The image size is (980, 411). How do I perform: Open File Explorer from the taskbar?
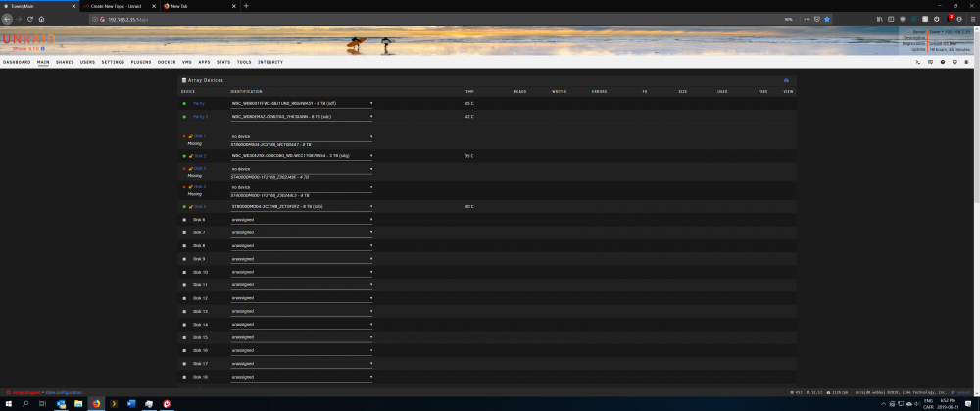(x=78, y=404)
